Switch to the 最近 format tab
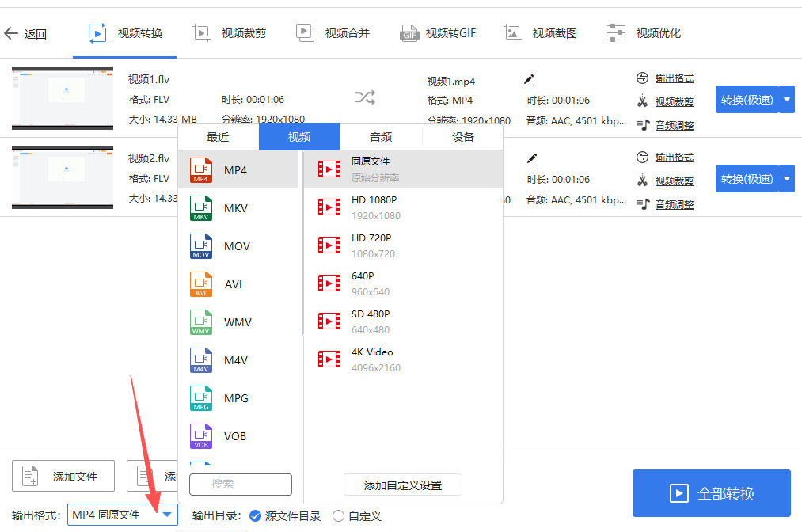This screenshot has height=532, width=802. (218, 137)
